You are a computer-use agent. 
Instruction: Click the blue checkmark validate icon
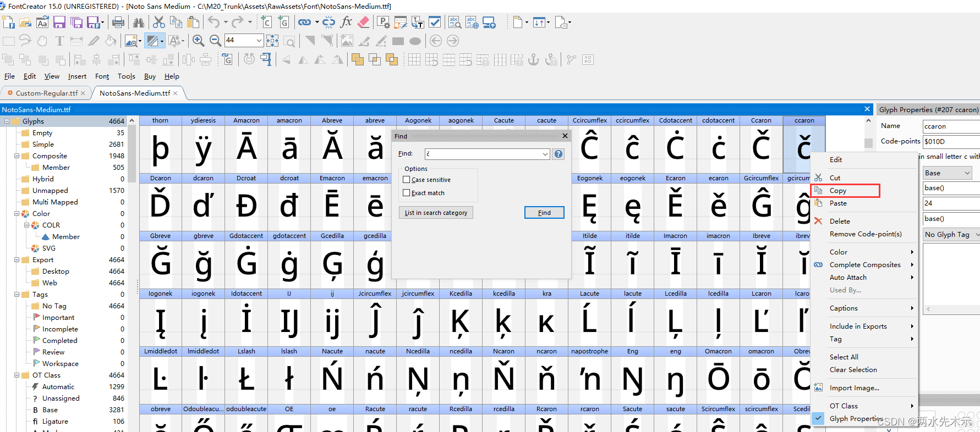[x=435, y=23]
